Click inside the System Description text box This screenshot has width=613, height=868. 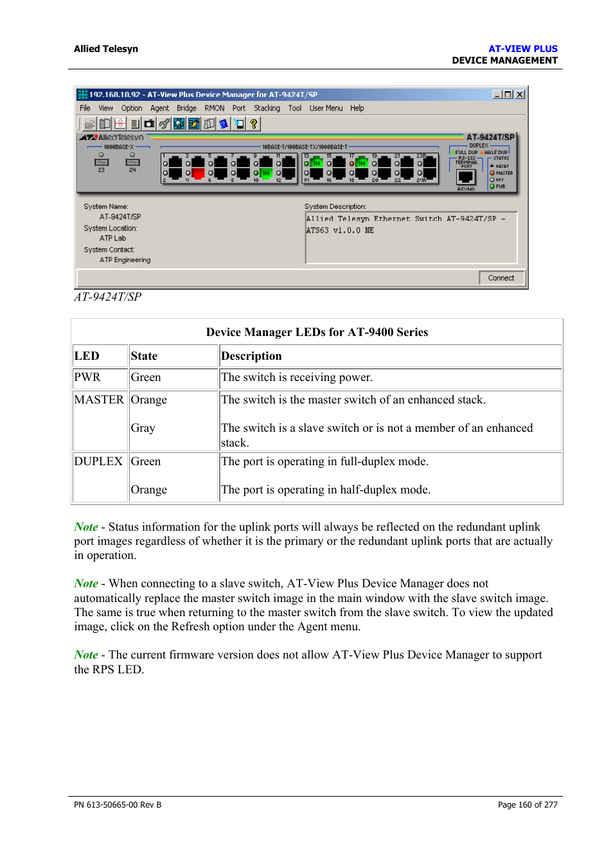pos(411,238)
